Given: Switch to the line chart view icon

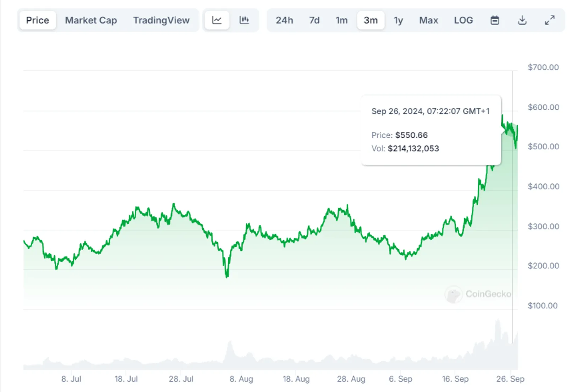Looking at the screenshot, I should tap(217, 20).
